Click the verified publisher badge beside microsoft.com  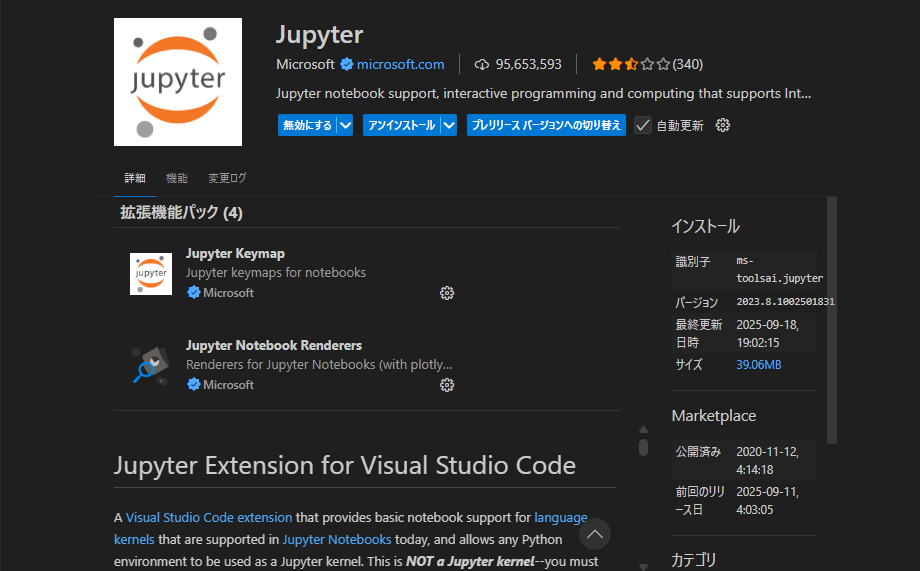[x=347, y=64]
